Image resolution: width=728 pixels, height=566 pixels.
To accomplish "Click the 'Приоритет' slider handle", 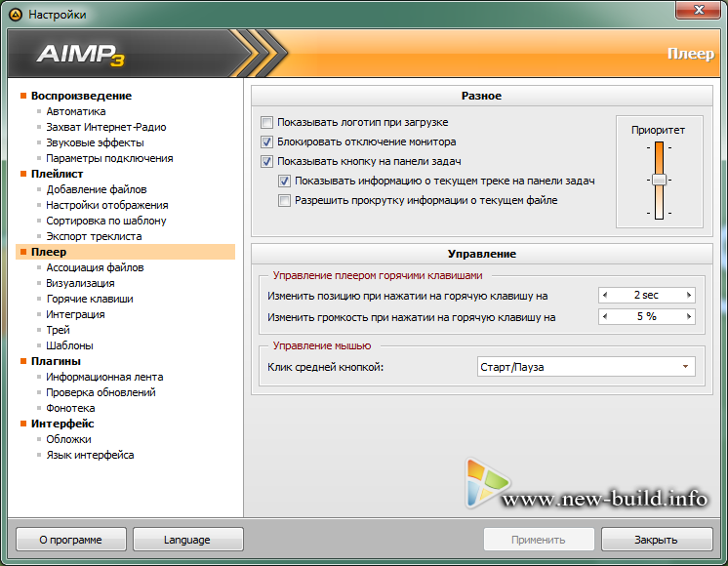I will pyautogui.click(x=659, y=181).
